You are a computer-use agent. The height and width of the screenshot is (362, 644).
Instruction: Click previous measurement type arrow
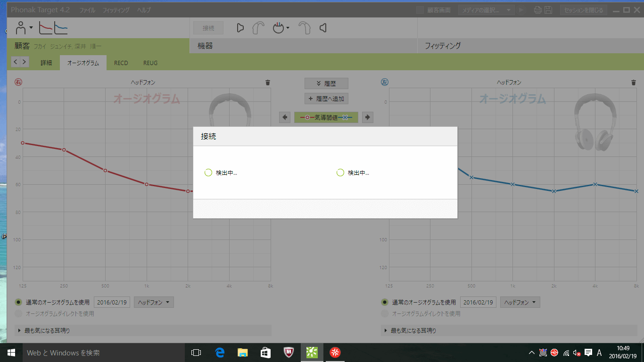285,117
